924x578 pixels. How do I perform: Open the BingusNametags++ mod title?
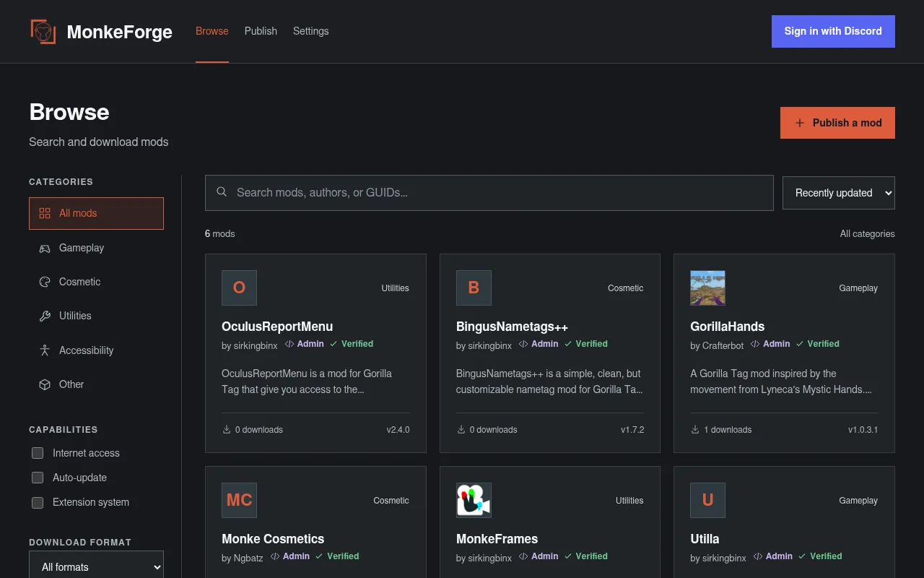pyautogui.click(x=512, y=327)
